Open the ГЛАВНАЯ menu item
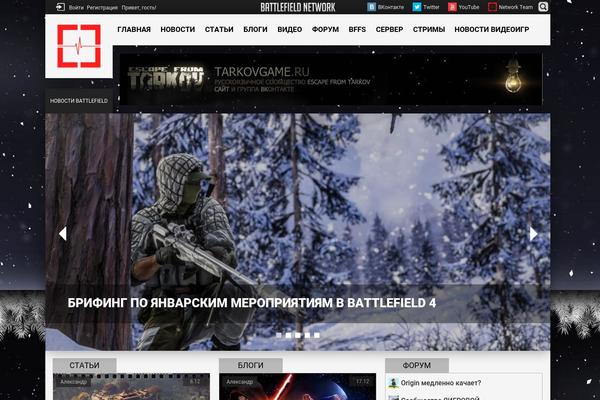Image resolution: width=600 pixels, height=400 pixels. click(x=134, y=29)
